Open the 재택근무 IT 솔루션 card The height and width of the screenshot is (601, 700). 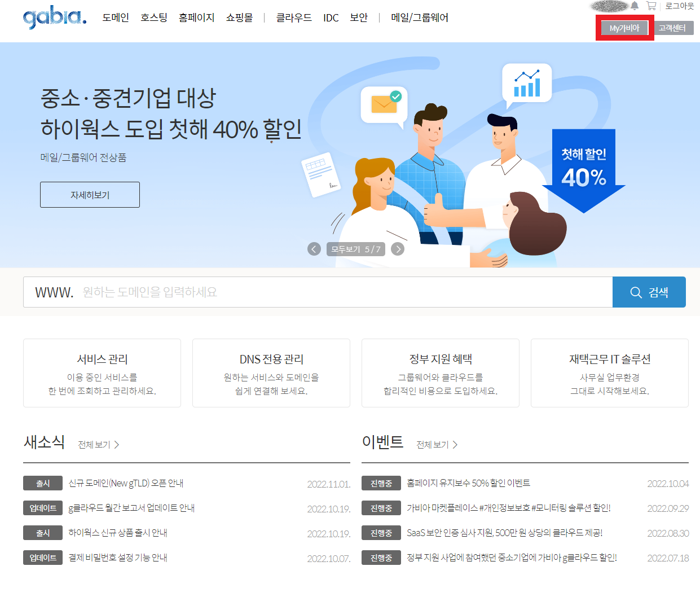tap(610, 373)
